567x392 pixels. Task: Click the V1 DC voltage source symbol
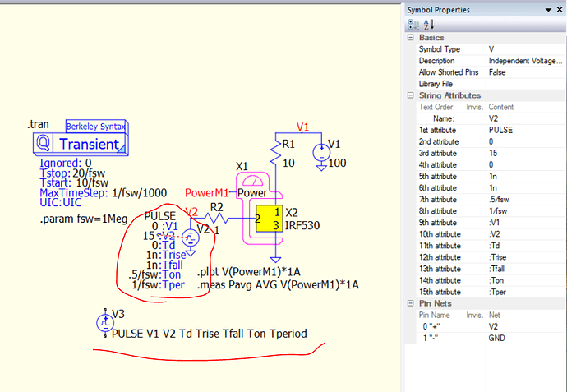tap(317, 153)
